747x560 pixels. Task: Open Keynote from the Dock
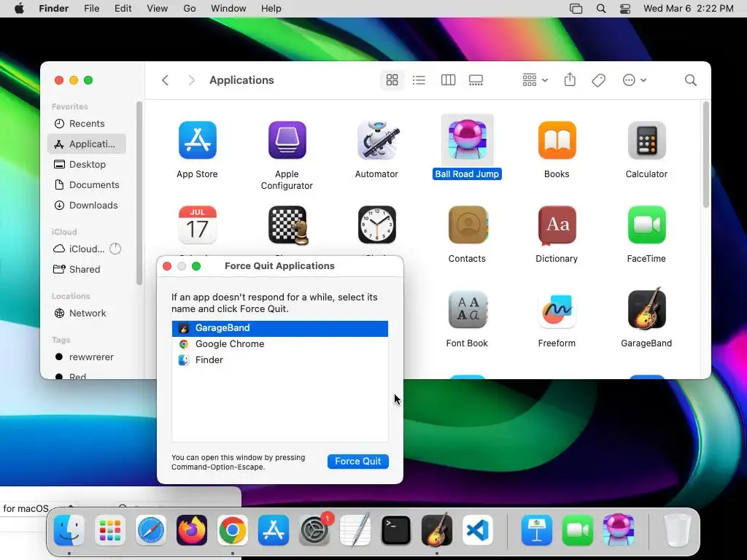tap(536, 531)
